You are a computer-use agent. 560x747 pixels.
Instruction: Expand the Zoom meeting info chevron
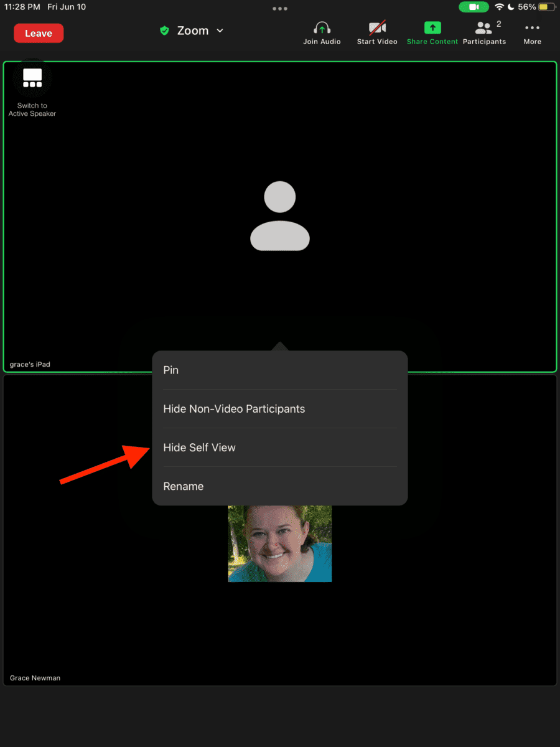[x=220, y=30]
